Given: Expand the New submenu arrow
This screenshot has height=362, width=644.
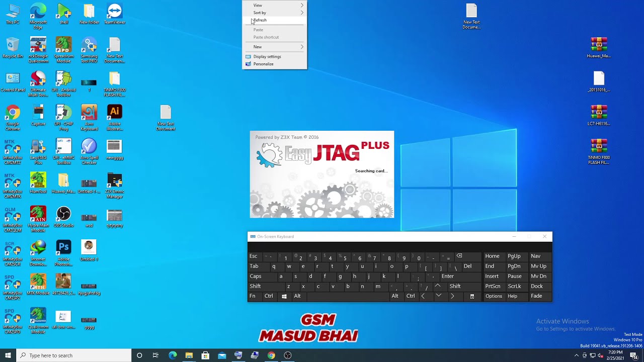Looking at the screenshot, I should (x=302, y=47).
